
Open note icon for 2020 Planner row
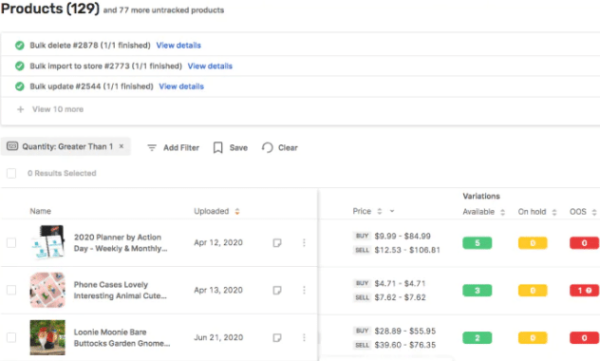click(x=277, y=243)
